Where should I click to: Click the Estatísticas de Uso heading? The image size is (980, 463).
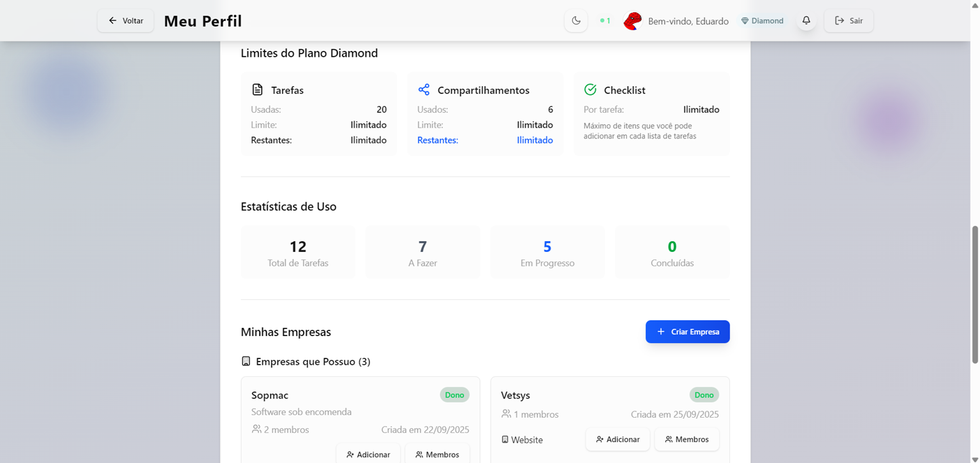pyautogui.click(x=288, y=207)
